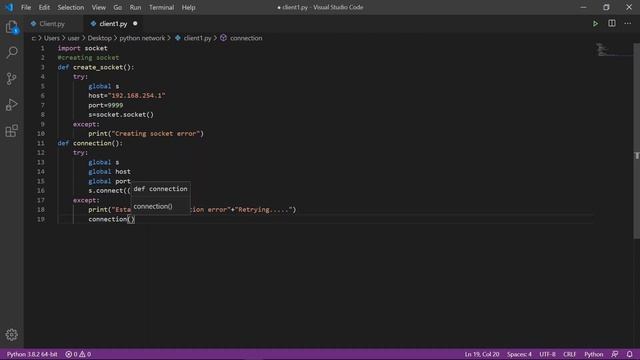Image resolution: width=640 pixels, height=360 pixels.
Task: Select the client1.py tab
Action: tap(113, 24)
